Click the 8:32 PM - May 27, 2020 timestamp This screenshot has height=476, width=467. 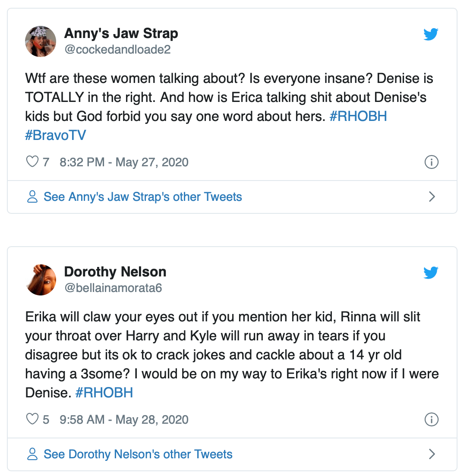[124, 162]
